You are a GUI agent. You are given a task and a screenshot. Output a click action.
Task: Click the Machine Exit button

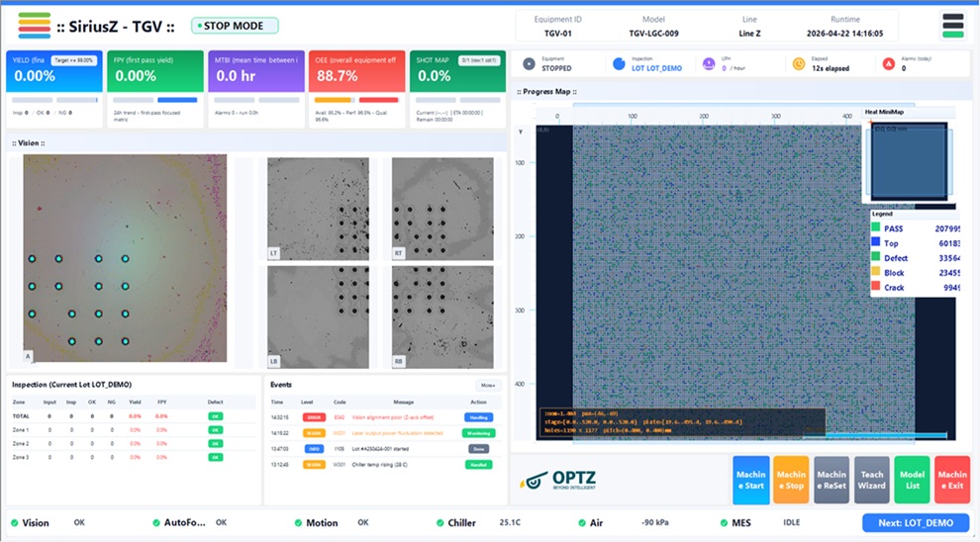click(x=952, y=480)
